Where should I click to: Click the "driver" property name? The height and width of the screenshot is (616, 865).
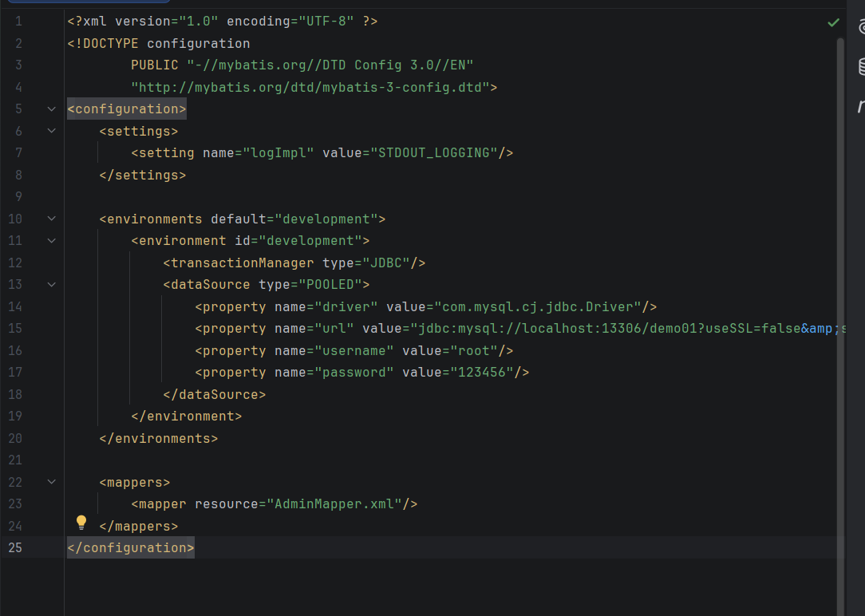(x=346, y=306)
